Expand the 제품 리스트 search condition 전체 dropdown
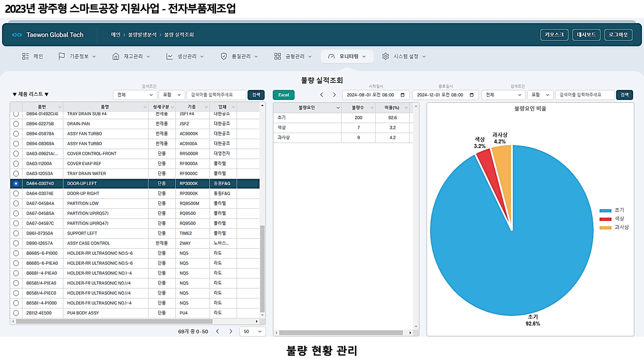644x362 pixels. coord(135,95)
